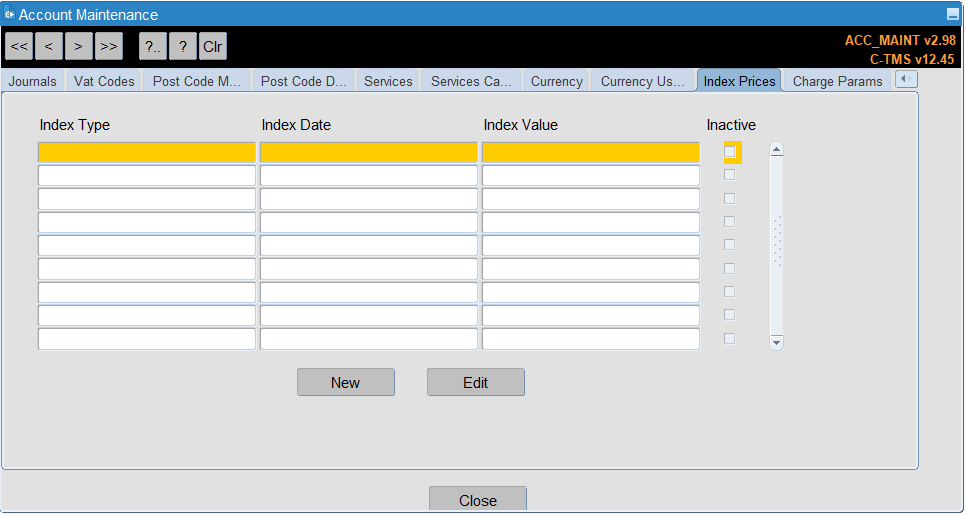
Task: Click the C-TMS v12.45 version text
Action: coord(912,60)
